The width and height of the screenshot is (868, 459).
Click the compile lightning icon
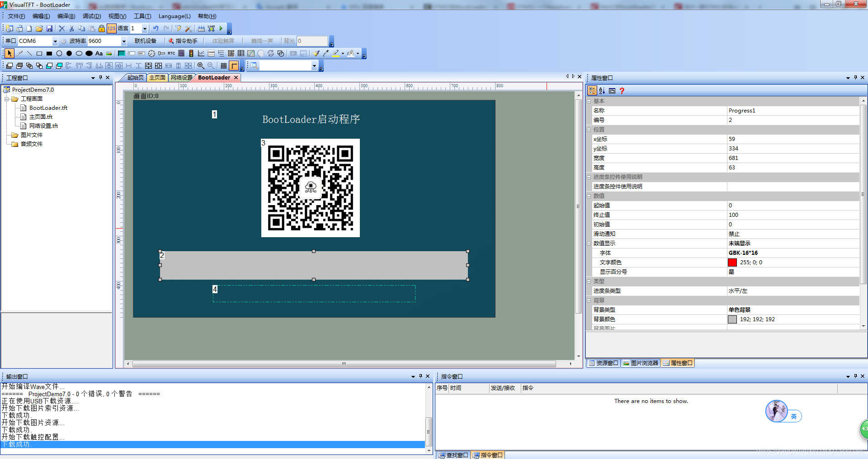click(179, 28)
